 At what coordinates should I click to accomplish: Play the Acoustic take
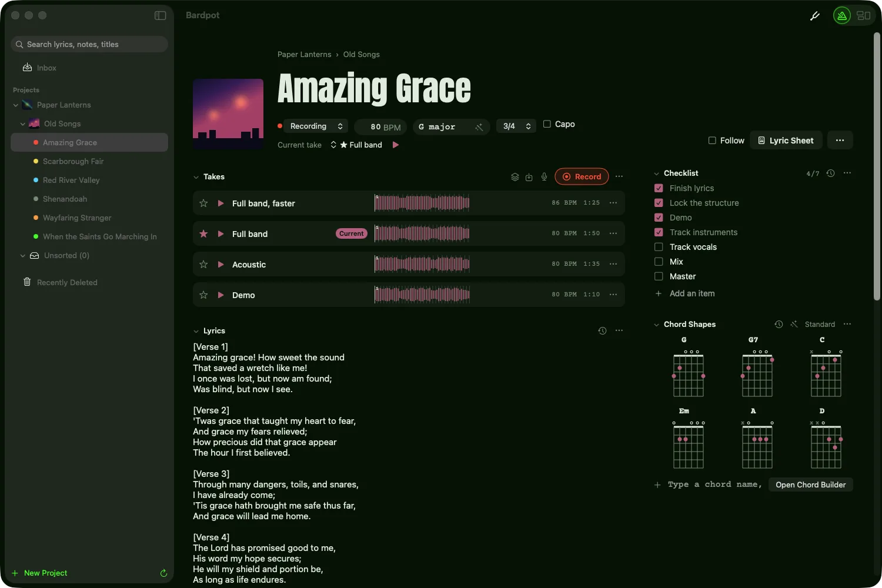coord(220,264)
